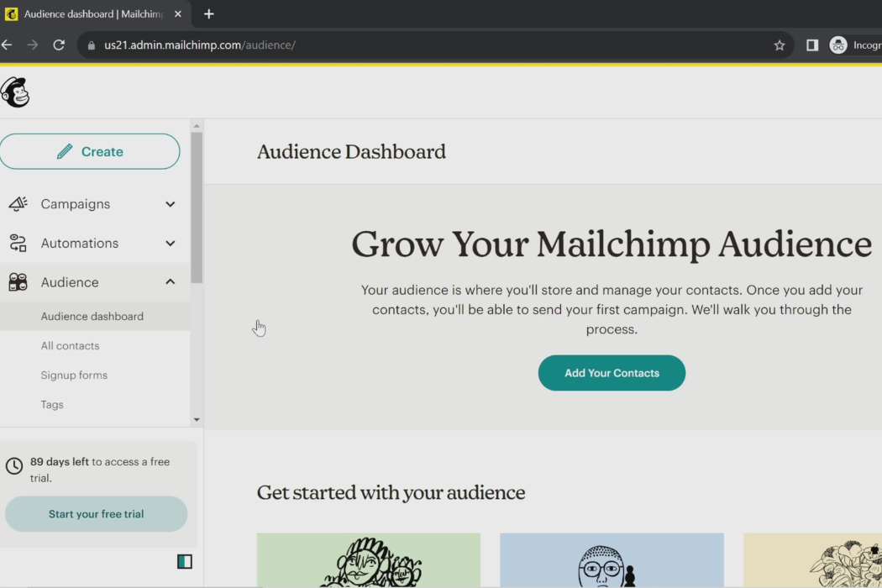
Task: Click the Incognito profile icon
Action: point(838,45)
